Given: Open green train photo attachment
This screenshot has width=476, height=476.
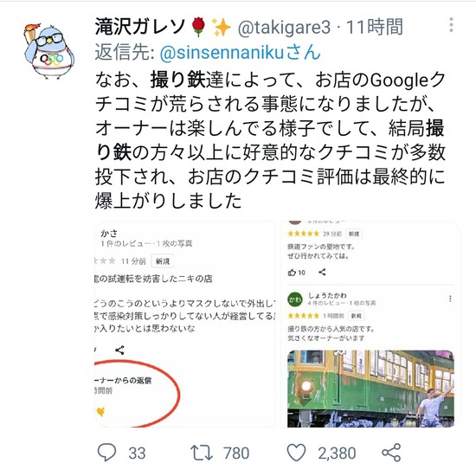Looking at the screenshot, I should (x=370, y=389).
